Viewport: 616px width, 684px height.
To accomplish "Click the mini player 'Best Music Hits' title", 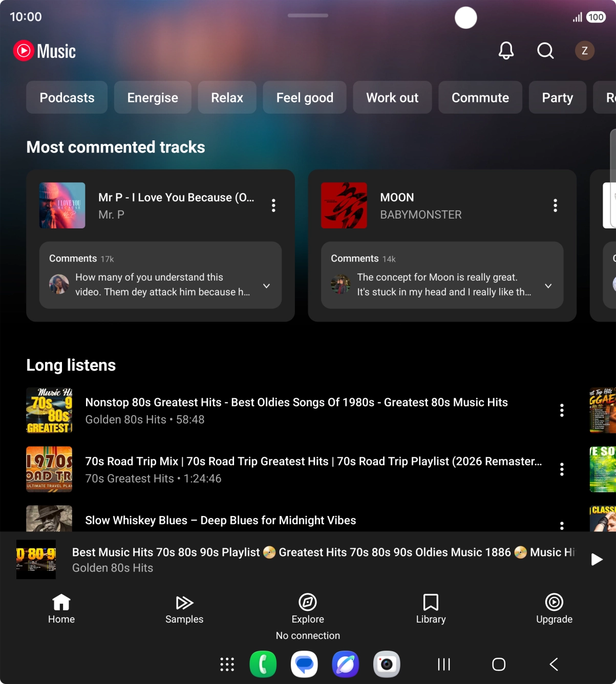I will pos(324,552).
